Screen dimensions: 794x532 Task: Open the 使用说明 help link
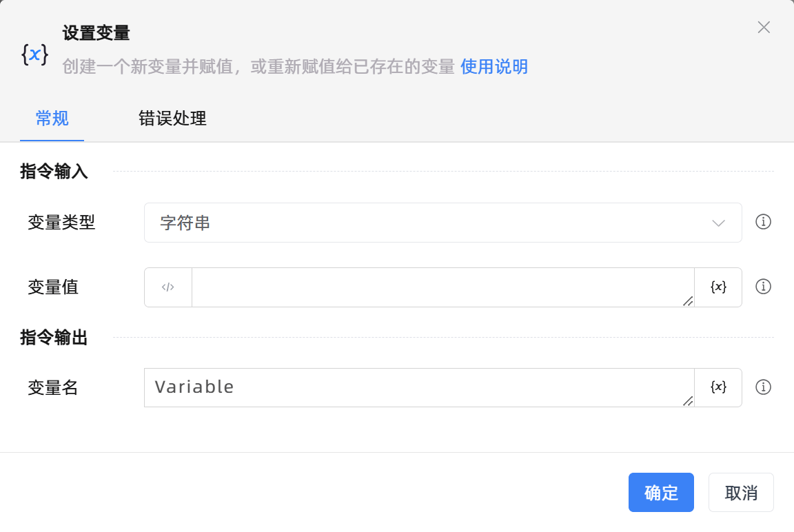494,67
